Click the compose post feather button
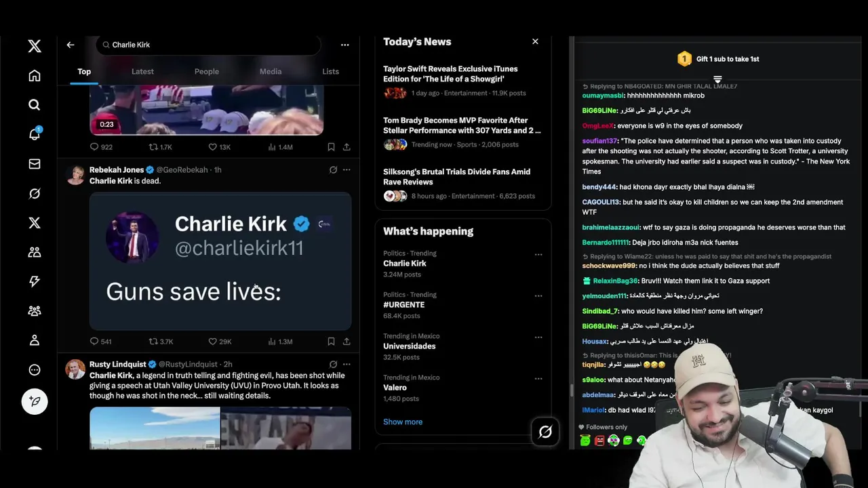 [35, 401]
